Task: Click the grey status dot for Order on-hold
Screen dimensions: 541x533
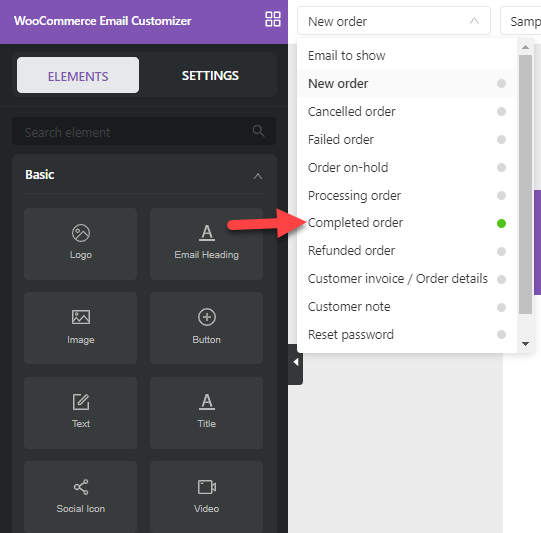Action: (501, 167)
